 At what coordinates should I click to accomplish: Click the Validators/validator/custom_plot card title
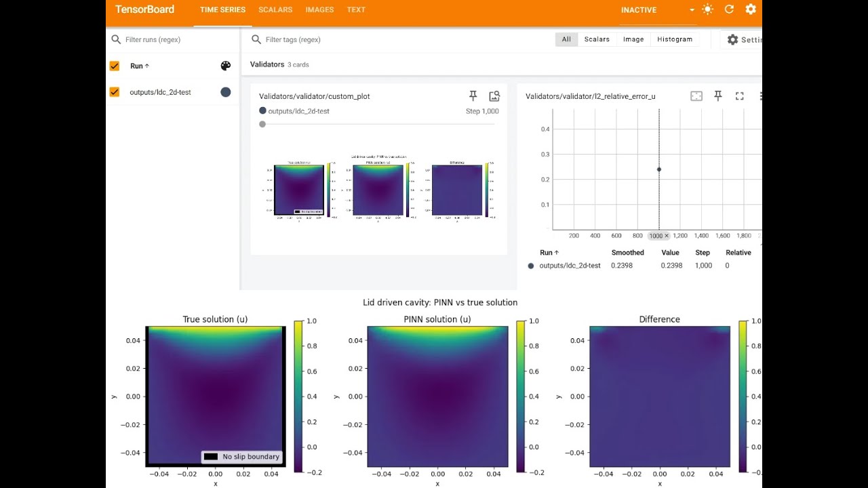(314, 96)
